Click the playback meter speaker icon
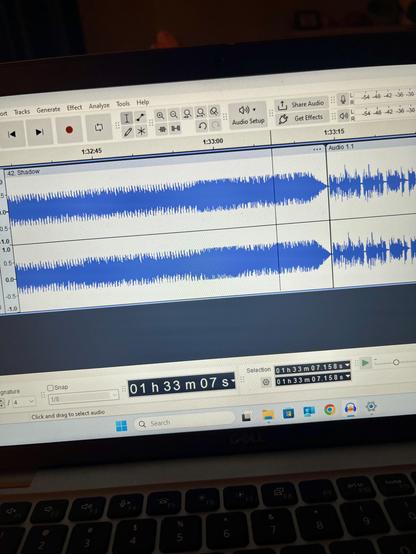The image size is (416, 554). [x=343, y=116]
